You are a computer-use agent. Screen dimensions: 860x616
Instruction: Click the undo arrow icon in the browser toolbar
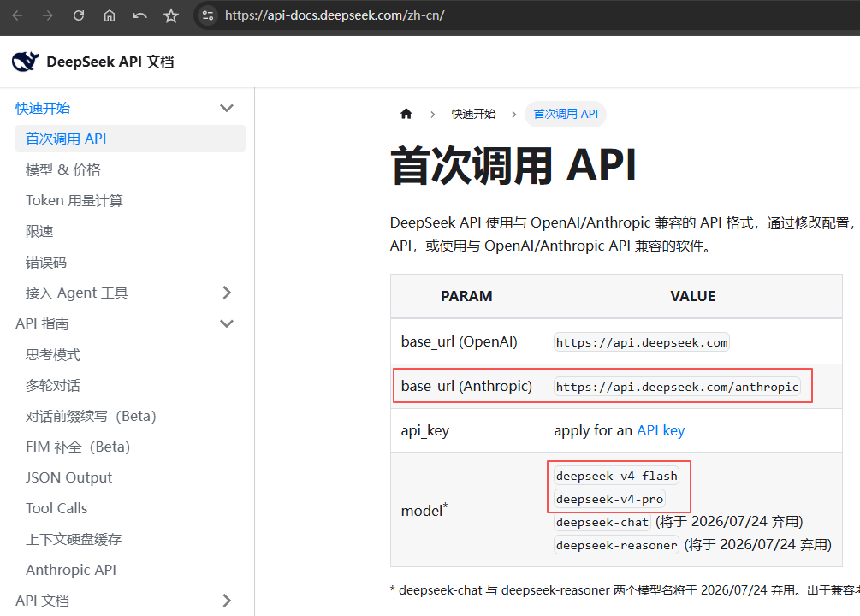pos(139,15)
